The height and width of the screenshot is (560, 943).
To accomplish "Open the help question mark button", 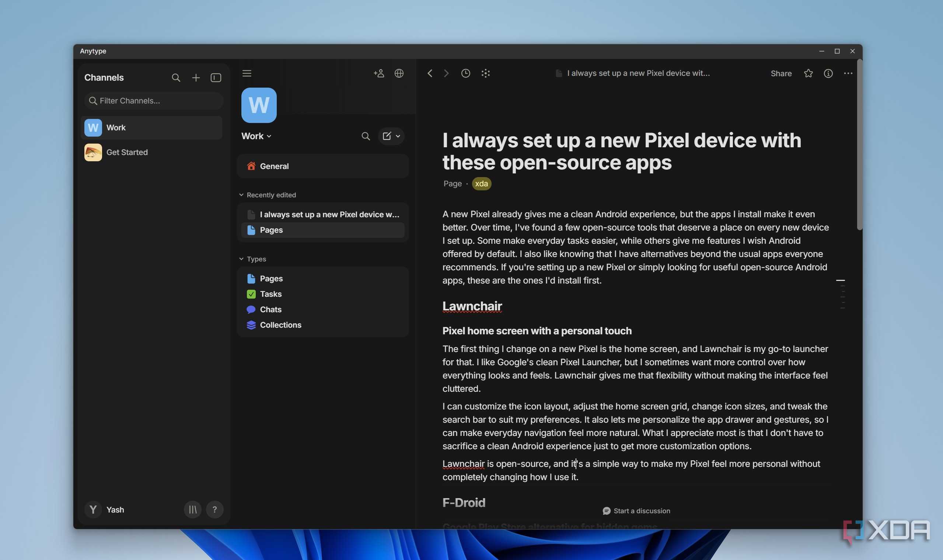I will (214, 510).
